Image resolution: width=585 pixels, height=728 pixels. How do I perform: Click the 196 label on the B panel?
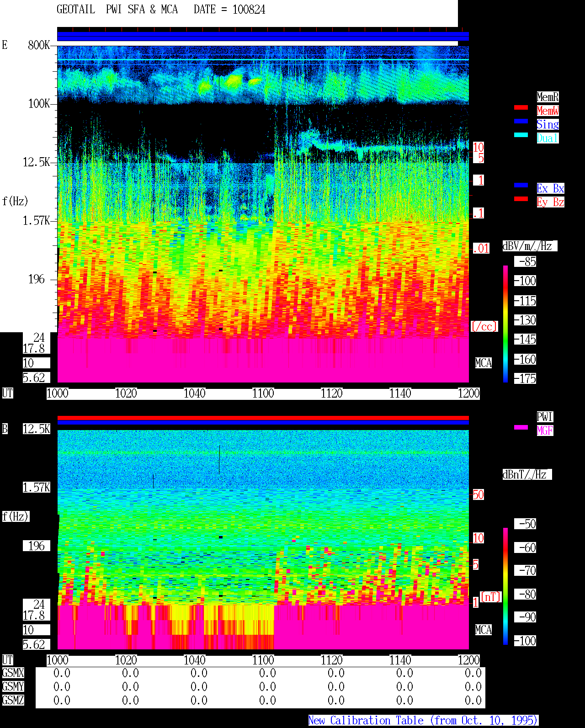(x=37, y=546)
